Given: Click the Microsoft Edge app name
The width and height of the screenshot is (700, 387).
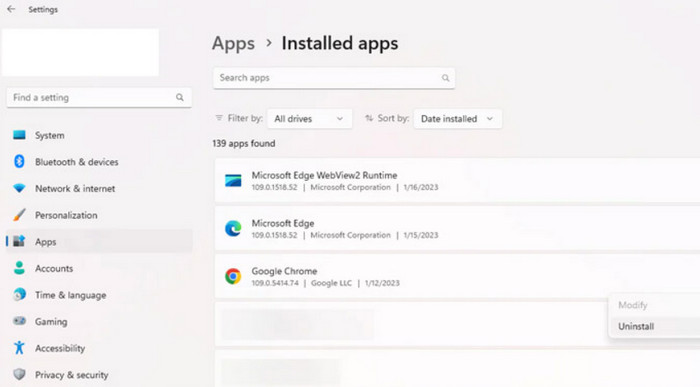Looking at the screenshot, I should click(x=283, y=223).
